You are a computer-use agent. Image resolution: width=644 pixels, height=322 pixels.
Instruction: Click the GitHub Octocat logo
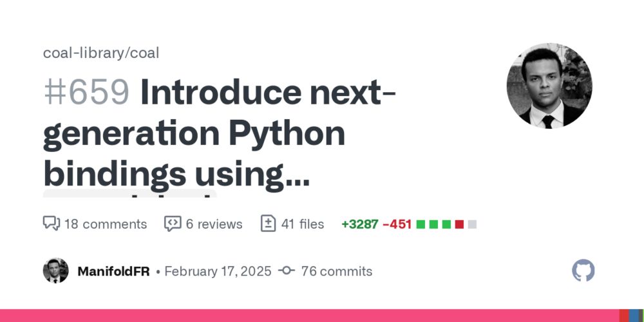coord(583,270)
